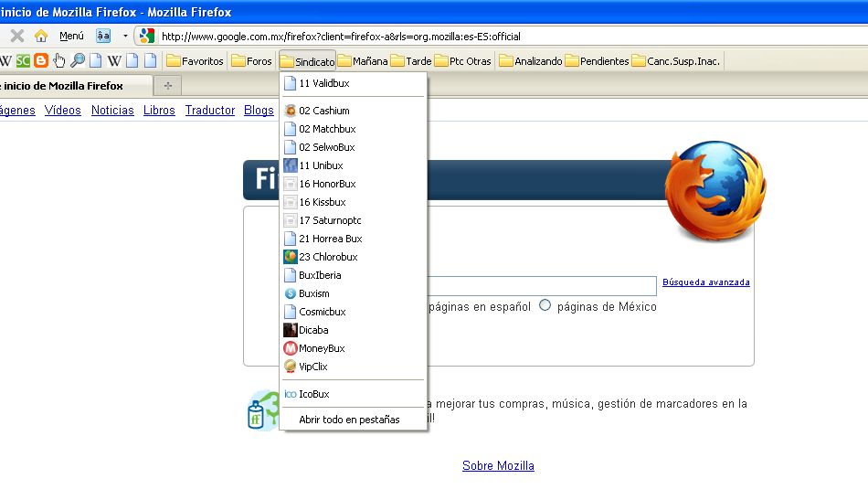Open the Cosmicbux bookmark
868x500 pixels.
(x=354, y=312)
